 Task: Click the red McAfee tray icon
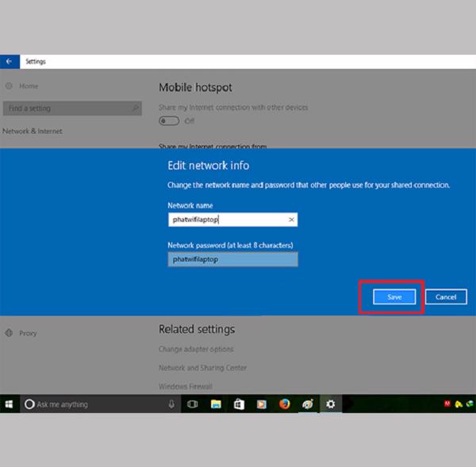point(447,404)
